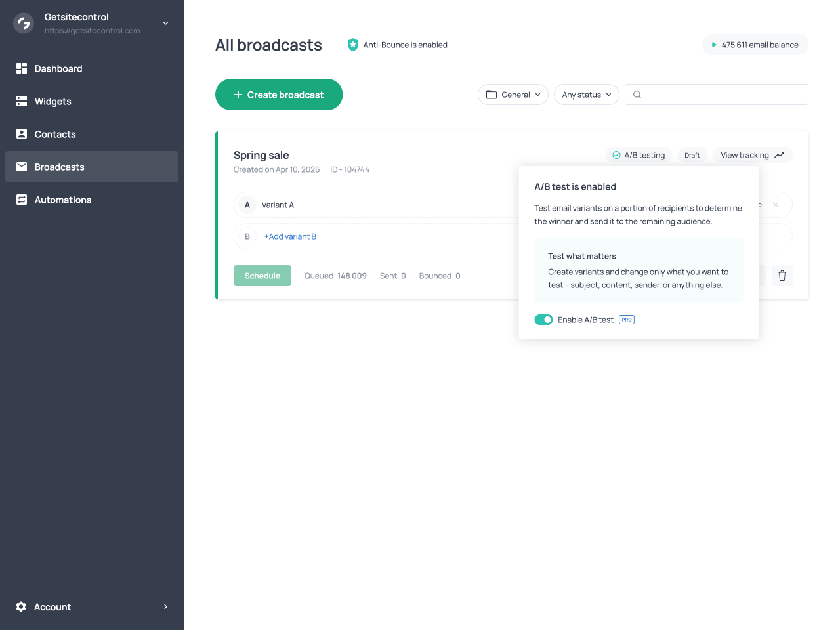Open the Any status filter dropdown
Image resolution: width=840 pixels, height=630 pixels.
click(x=587, y=94)
